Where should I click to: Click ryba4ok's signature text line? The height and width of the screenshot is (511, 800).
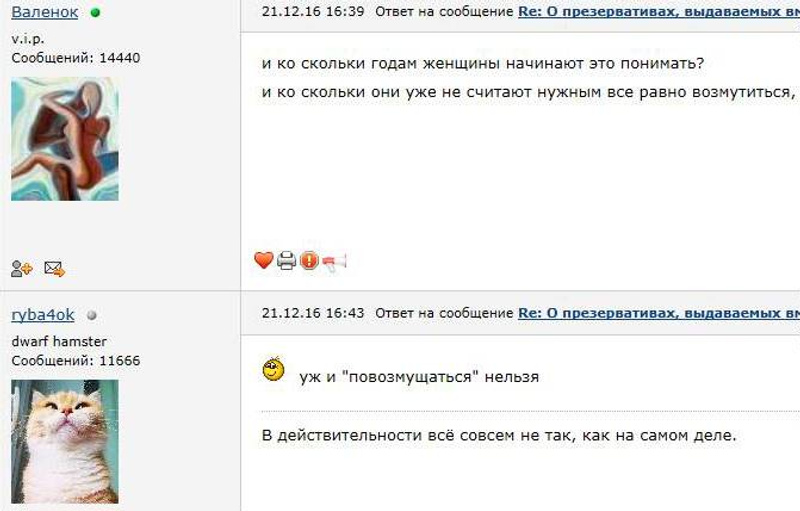coord(499,436)
